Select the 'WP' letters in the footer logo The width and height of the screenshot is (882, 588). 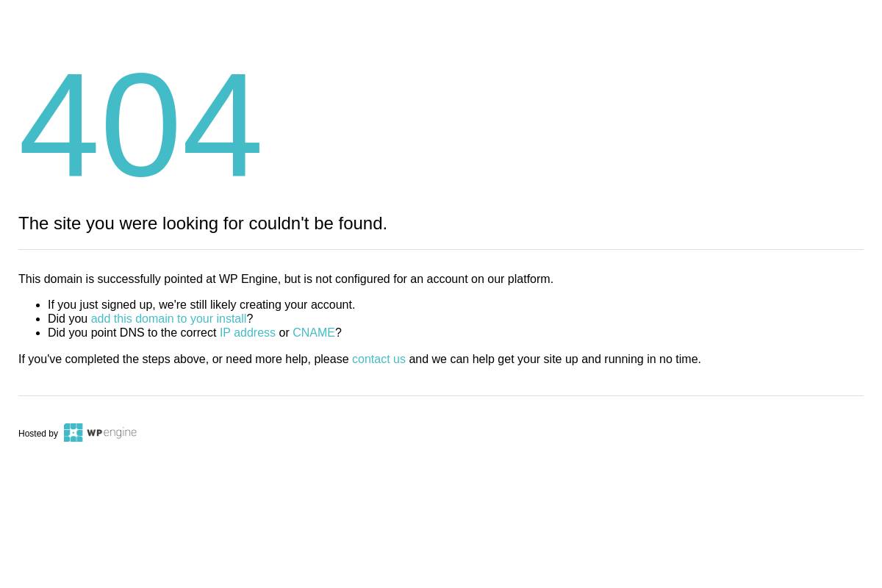pos(95,433)
